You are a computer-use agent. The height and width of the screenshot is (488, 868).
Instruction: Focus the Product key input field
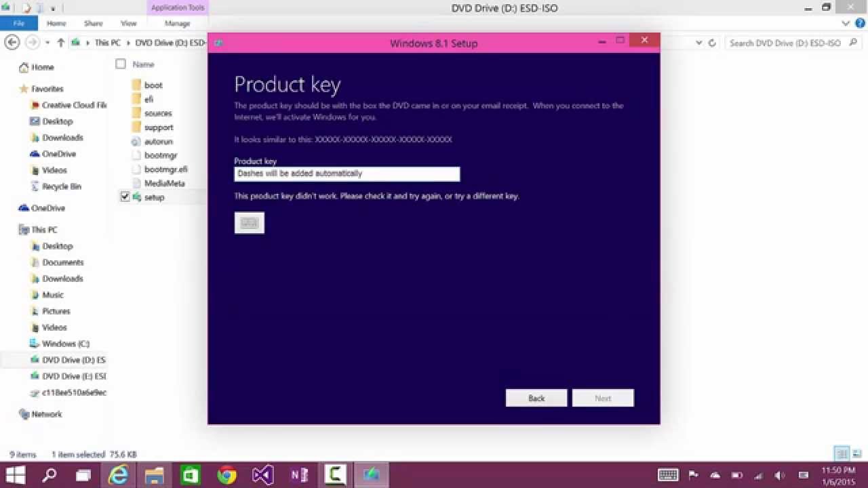click(347, 174)
